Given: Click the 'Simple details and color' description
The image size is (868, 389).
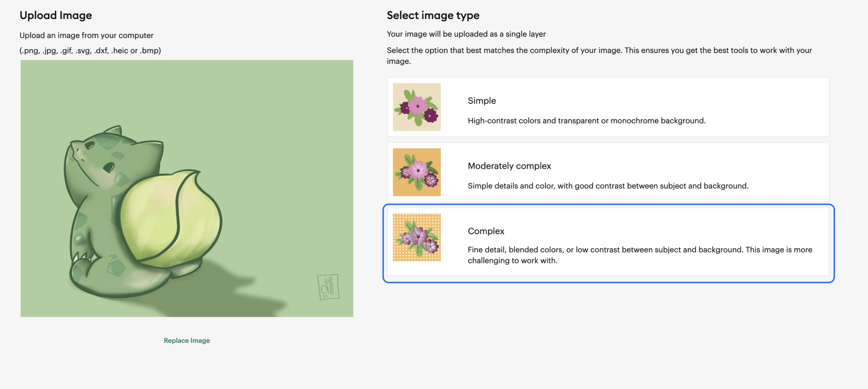Looking at the screenshot, I should (x=608, y=186).
